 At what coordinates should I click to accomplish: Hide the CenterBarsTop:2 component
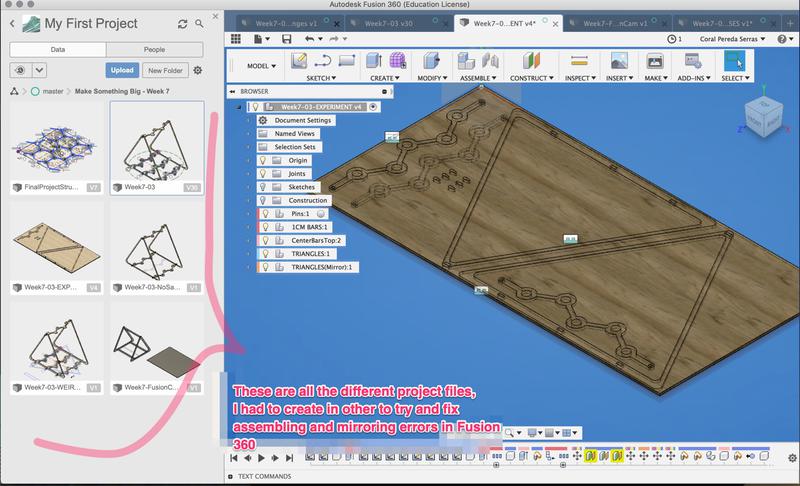point(265,240)
